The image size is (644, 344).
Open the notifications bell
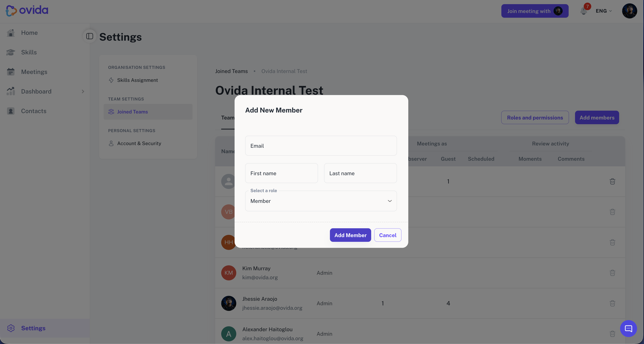[x=584, y=11]
